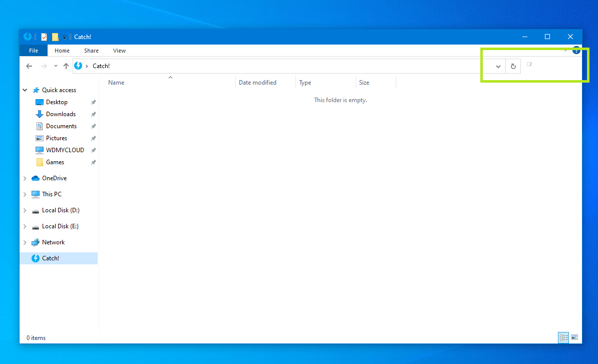Switch to the Home ribbon tab
The width and height of the screenshot is (598, 364).
62,50
